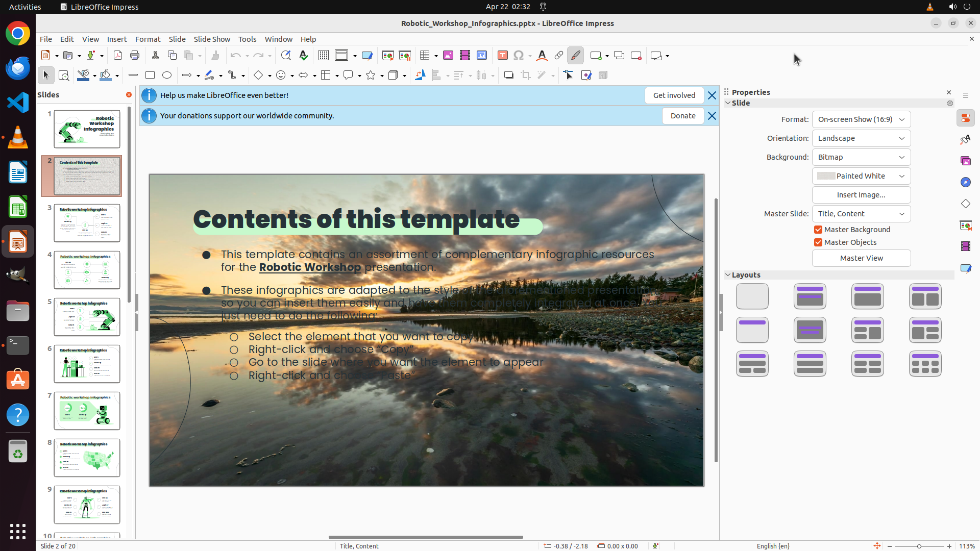This screenshot has width=980, height=551.
Task: Select the Rectangle drawing tool
Action: pos(150,76)
